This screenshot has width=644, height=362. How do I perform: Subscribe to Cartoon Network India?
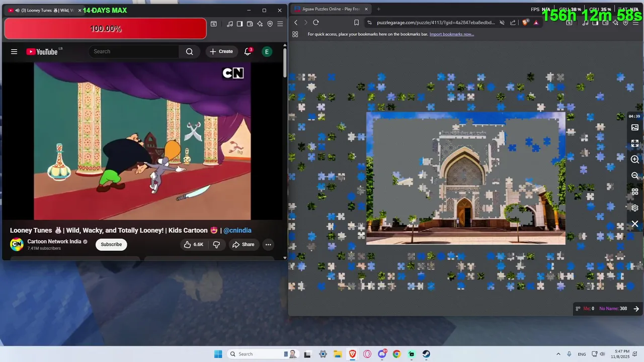111,244
